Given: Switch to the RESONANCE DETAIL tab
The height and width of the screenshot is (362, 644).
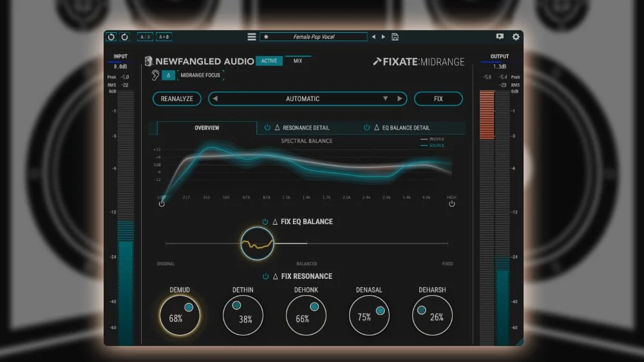Looking at the screenshot, I should 306,128.
